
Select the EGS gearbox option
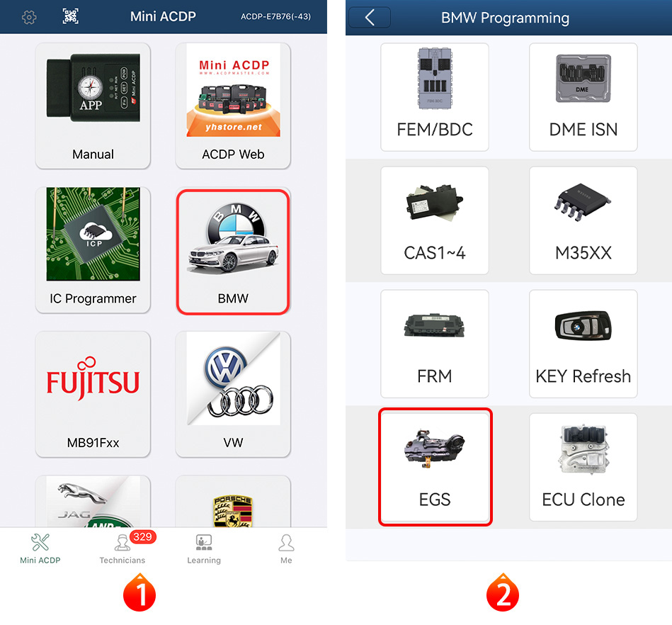(x=435, y=467)
